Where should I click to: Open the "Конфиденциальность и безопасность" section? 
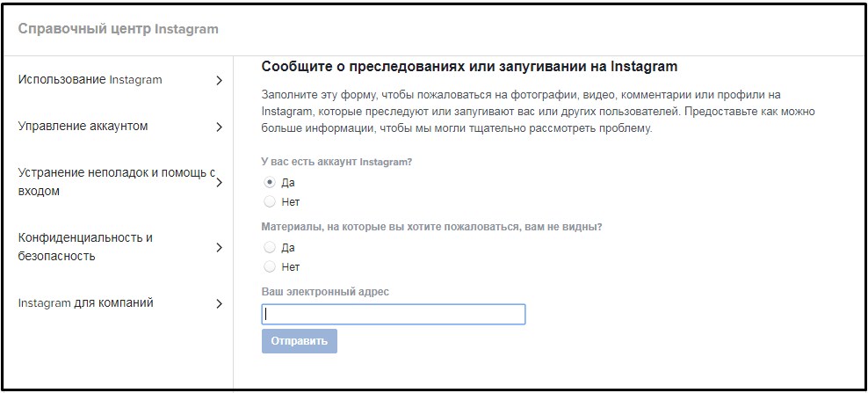[x=85, y=247]
